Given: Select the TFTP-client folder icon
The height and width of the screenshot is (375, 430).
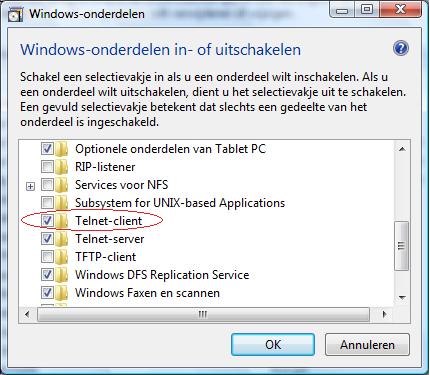Looking at the screenshot, I should click(x=62, y=257).
